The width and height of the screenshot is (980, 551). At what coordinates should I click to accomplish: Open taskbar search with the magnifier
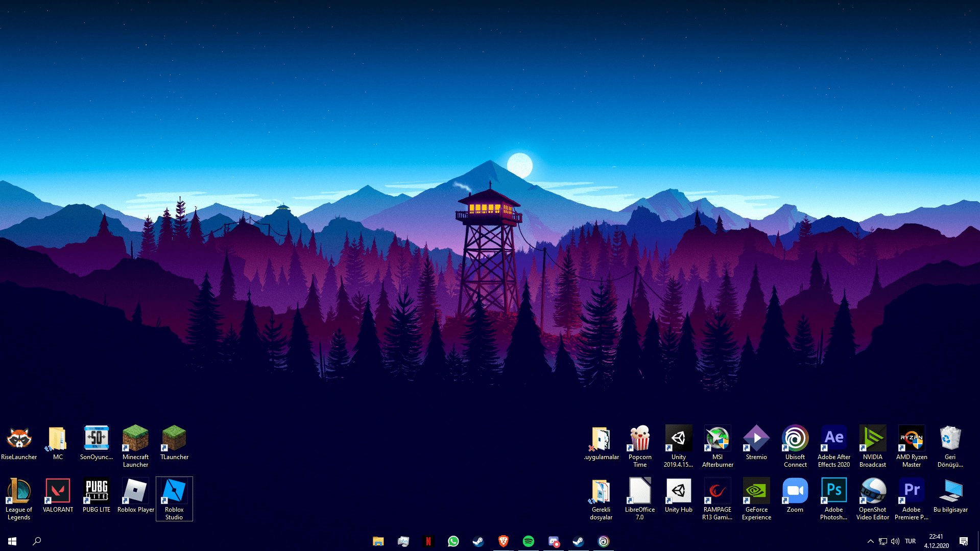click(37, 541)
